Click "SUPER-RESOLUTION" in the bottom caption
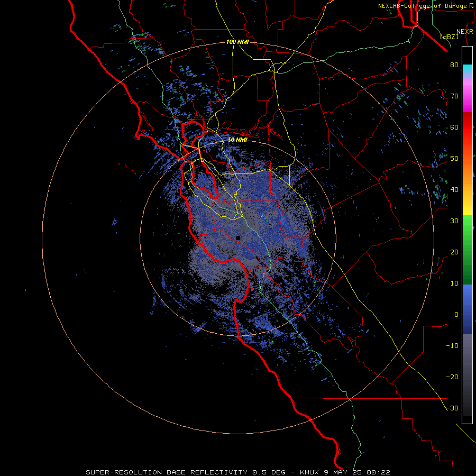The height and width of the screenshot is (476, 476). [124, 472]
